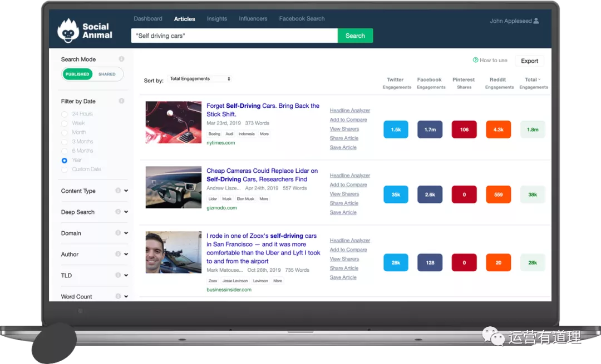Select the 24 Hours date filter
The image size is (601, 364).
pos(65,114)
